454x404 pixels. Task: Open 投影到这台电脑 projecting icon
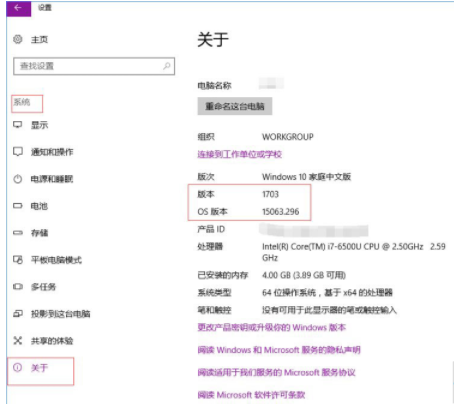coord(18,314)
